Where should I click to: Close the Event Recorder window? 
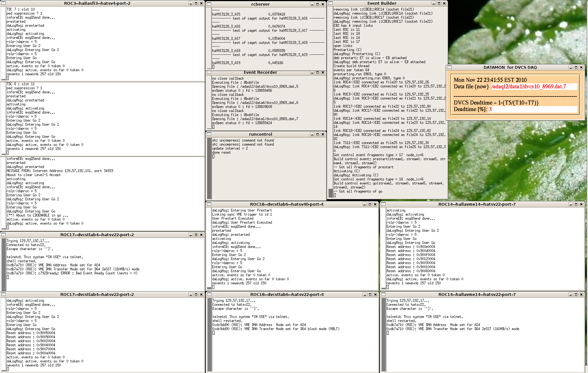323,72
